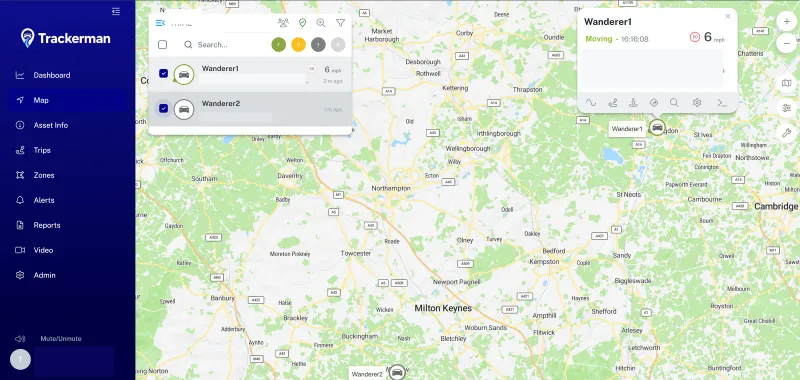This screenshot has width=800, height=380.
Task: Click the Dashboard chart icon
Action: tap(20, 75)
